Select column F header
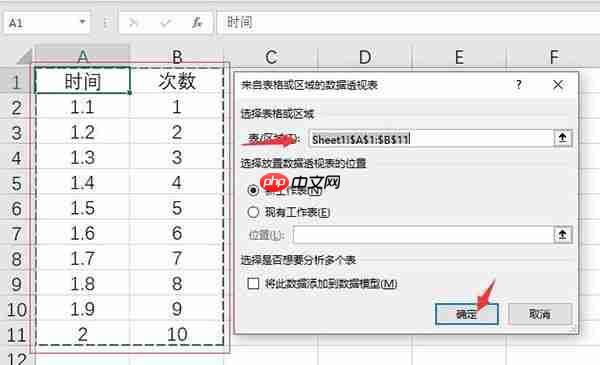 (x=553, y=57)
